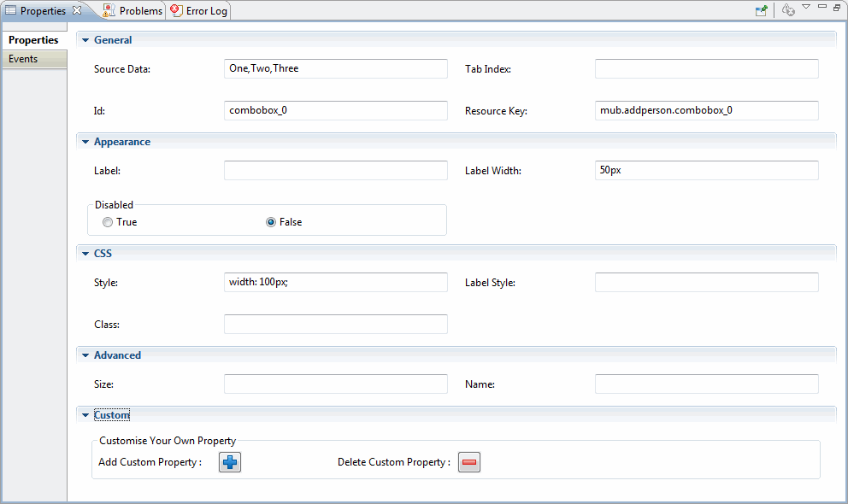Click the red minus Delete Custom Property icon
The width and height of the screenshot is (848, 504).
click(x=469, y=462)
